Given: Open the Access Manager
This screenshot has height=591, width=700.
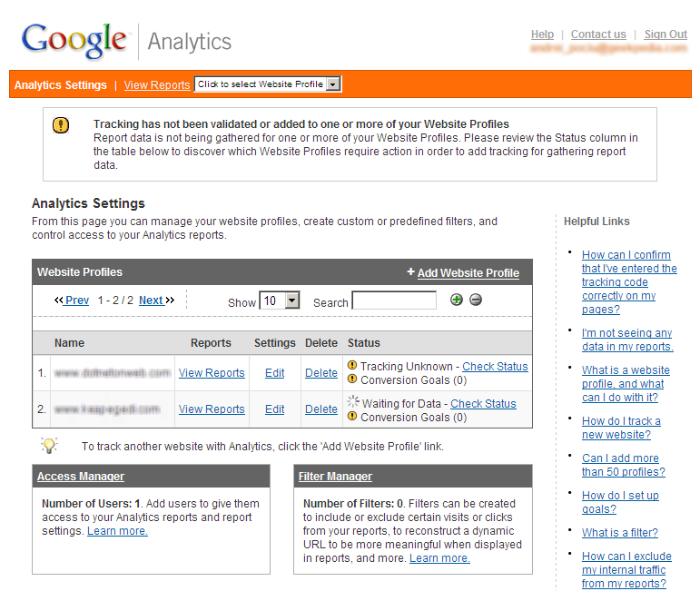Looking at the screenshot, I should pos(81,477).
